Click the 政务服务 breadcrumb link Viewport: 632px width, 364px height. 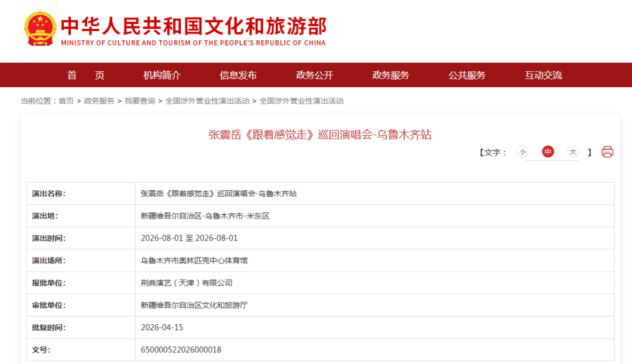99,101
